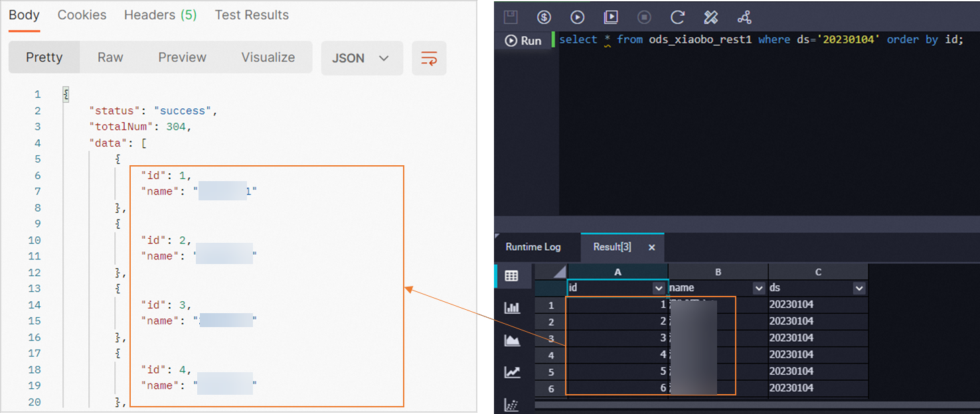Click row number 6 header in the results grid
Image resolution: width=980 pixels, height=414 pixels.
point(551,388)
